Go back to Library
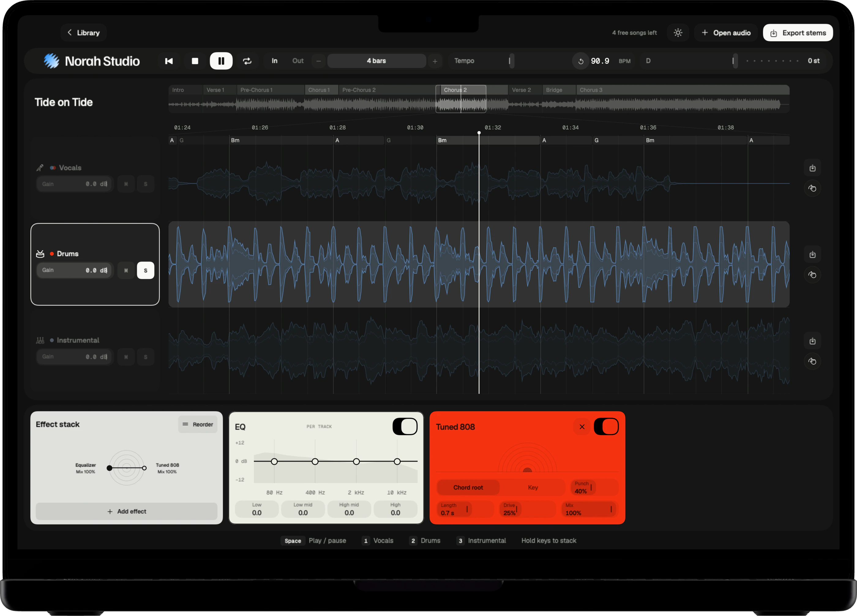This screenshot has height=616, width=857. 84,33
